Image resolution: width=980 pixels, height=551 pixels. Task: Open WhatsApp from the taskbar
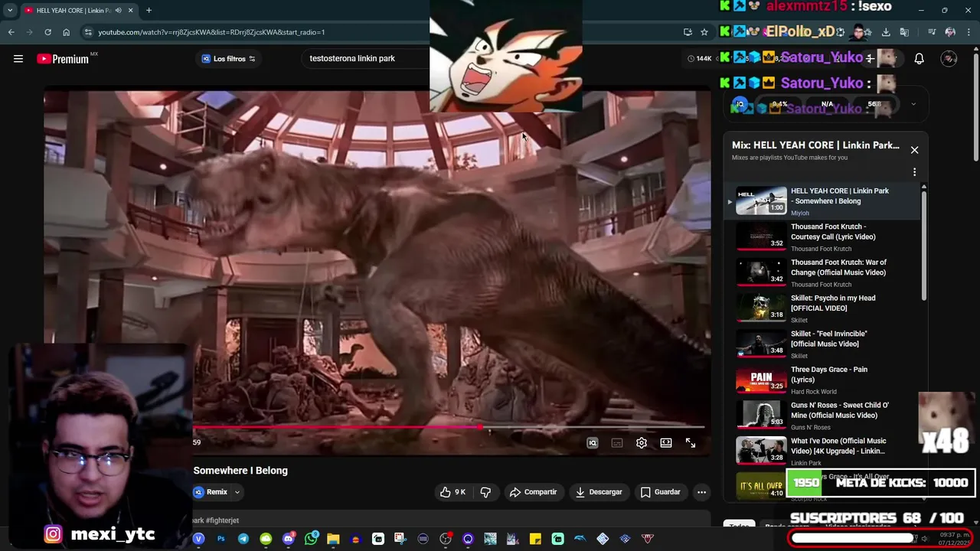pyautogui.click(x=311, y=539)
